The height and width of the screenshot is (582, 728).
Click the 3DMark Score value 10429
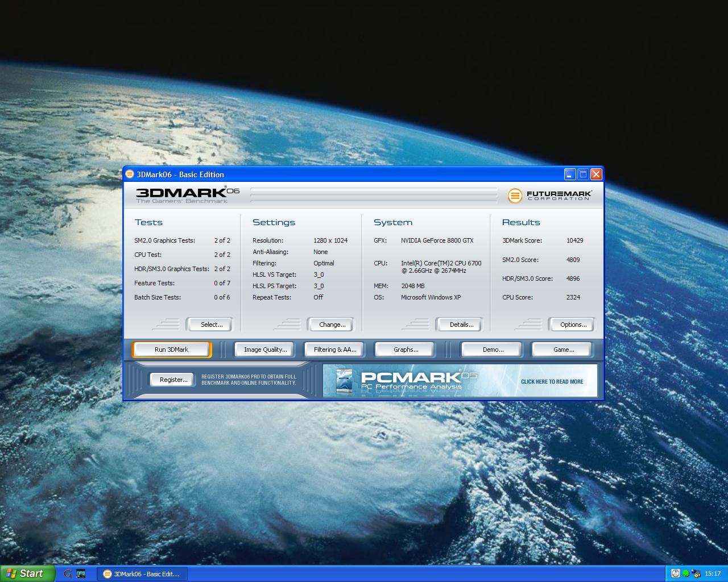(x=574, y=240)
